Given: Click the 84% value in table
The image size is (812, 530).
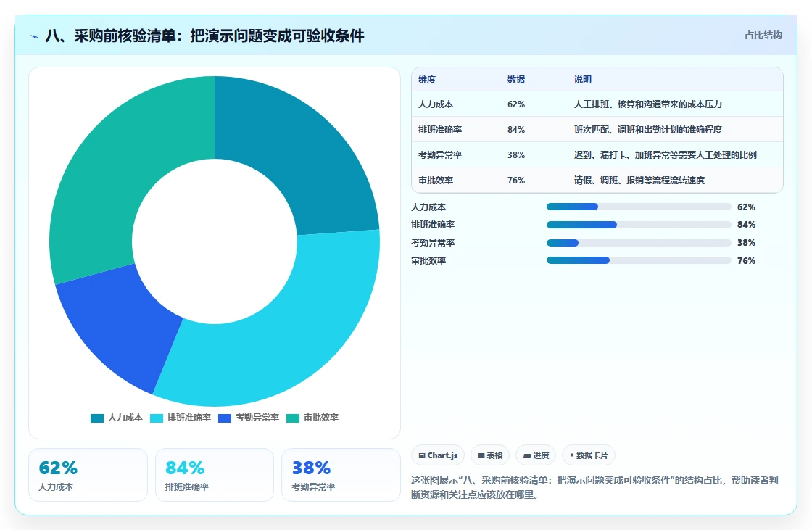Looking at the screenshot, I should pyautogui.click(x=515, y=130).
